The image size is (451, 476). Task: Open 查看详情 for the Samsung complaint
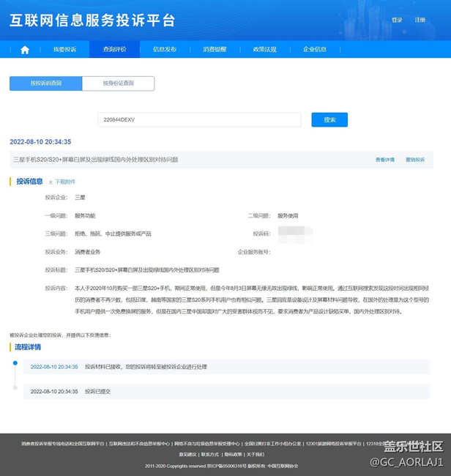point(384,160)
